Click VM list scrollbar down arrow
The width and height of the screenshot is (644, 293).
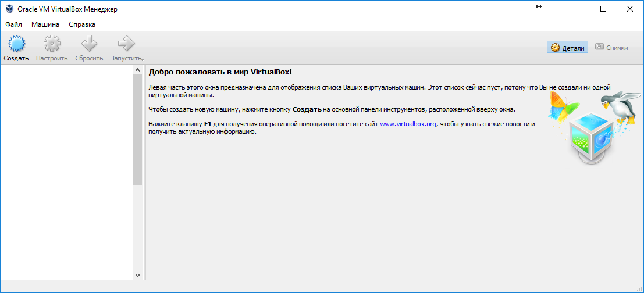click(x=138, y=275)
